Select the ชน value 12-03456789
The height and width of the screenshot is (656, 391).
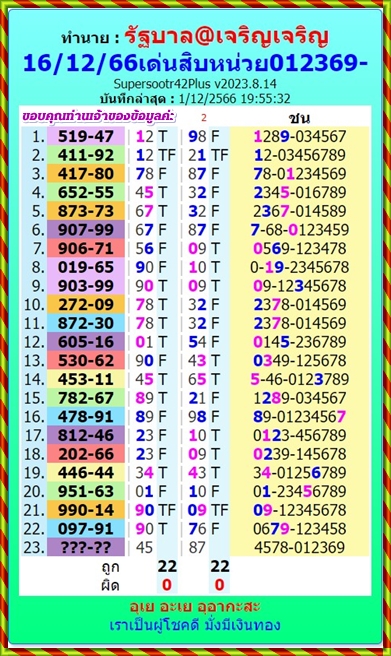pos(300,155)
